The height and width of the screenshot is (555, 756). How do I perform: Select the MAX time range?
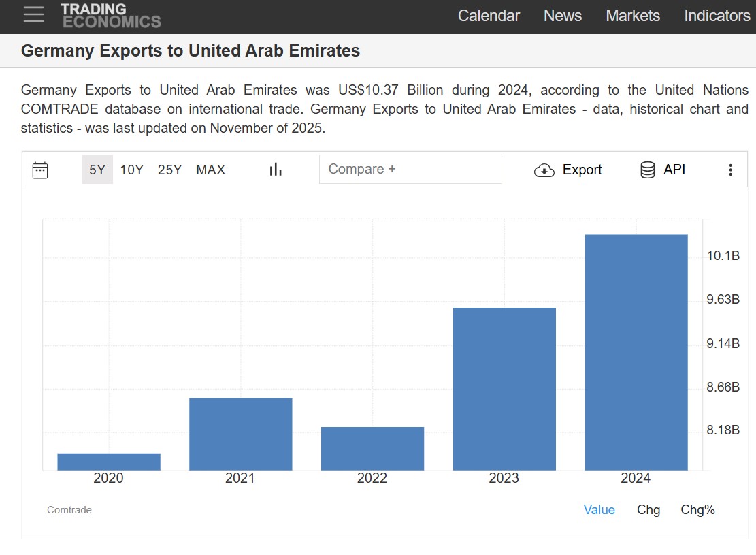coord(211,170)
